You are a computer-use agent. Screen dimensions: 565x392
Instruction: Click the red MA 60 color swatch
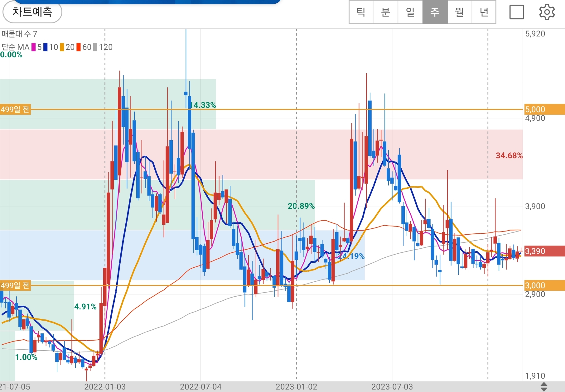pos(79,47)
